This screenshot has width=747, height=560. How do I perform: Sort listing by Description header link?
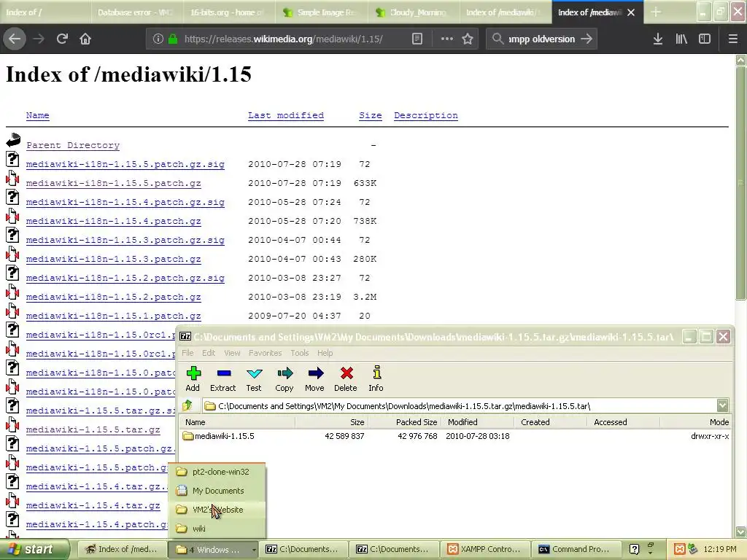(426, 115)
